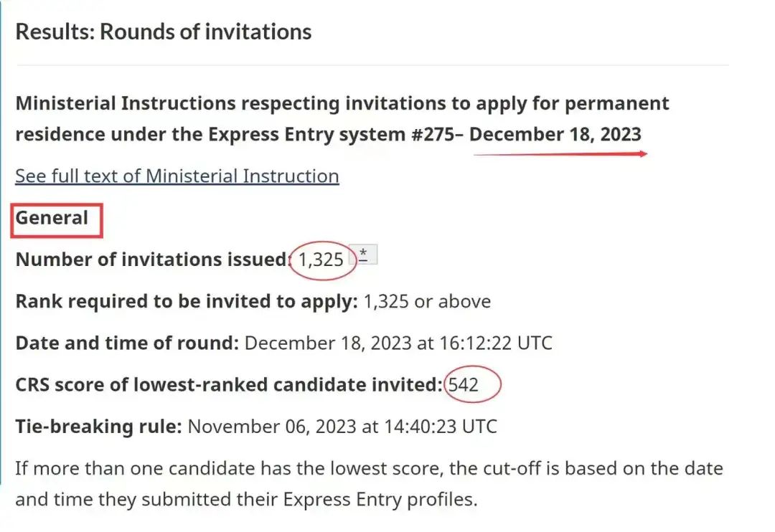Click the 'Rank required to be invited to apply' label
Viewport: 775px width, 532px height.
coord(187,301)
